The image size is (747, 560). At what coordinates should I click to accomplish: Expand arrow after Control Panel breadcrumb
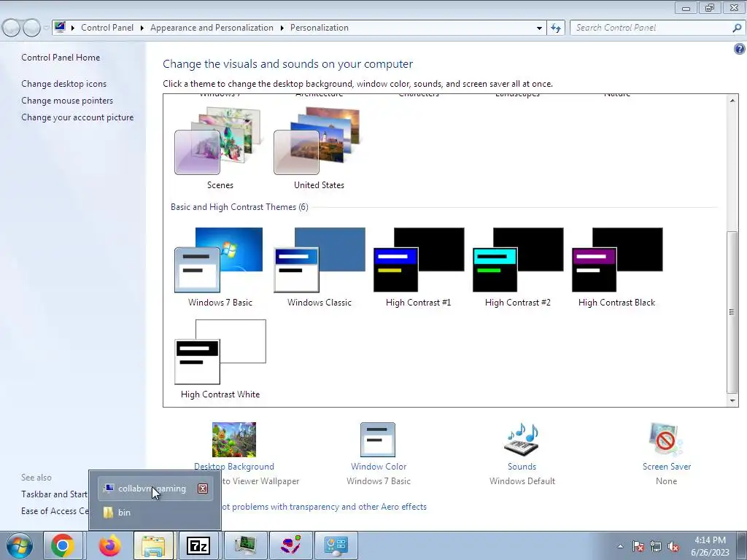click(142, 28)
